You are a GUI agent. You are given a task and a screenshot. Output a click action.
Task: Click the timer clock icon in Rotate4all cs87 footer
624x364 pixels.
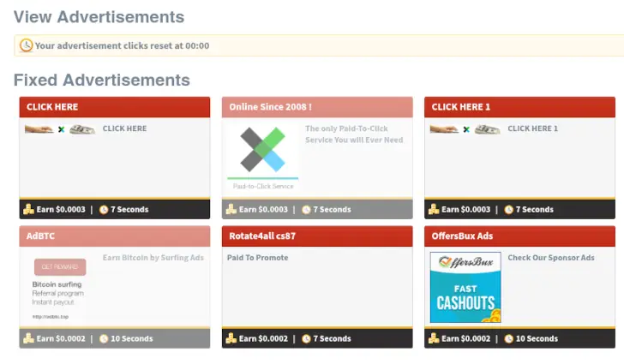[306, 339]
